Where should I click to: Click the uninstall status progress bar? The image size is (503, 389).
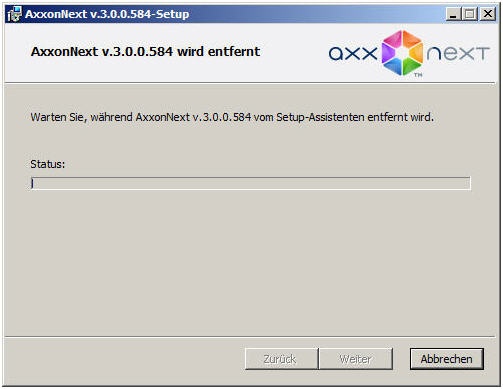click(x=251, y=183)
